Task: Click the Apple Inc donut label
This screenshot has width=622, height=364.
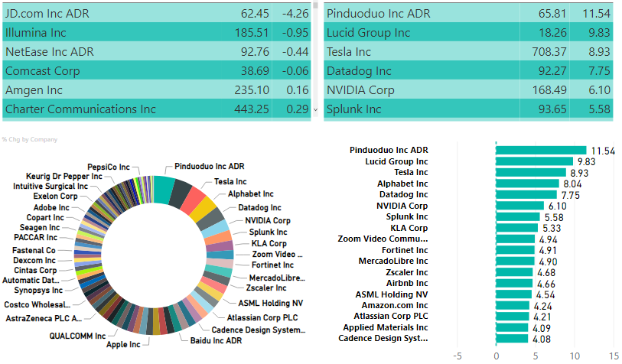Action: click(x=123, y=345)
